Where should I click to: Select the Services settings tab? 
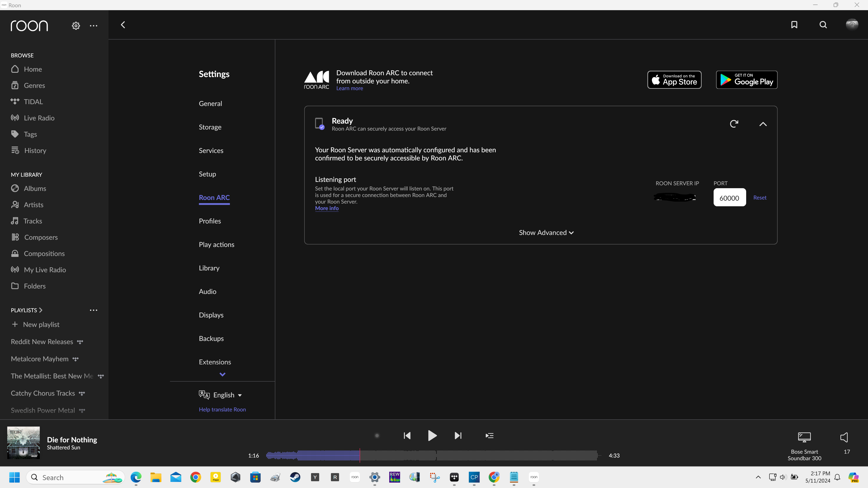click(x=211, y=150)
